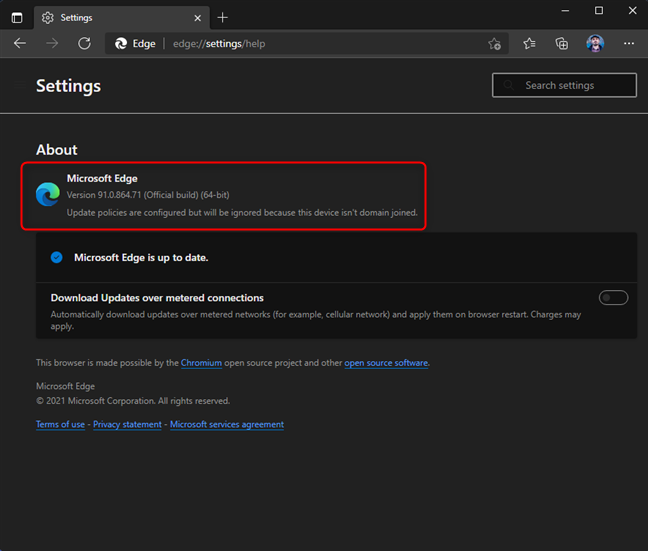Click the Edge logo in address bar
This screenshot has width=648, height=551.
pyautogui.click(x=121, y=43)
